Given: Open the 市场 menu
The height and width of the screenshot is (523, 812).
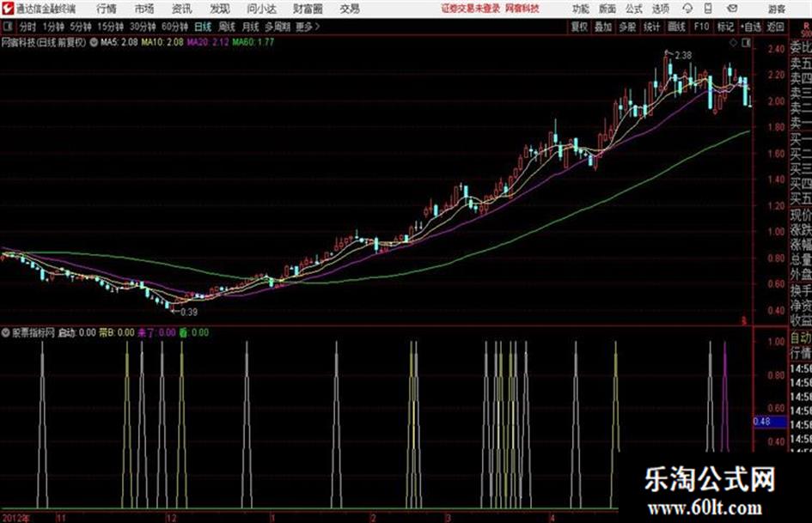Looking at the screenshot, I should point(144,9).
